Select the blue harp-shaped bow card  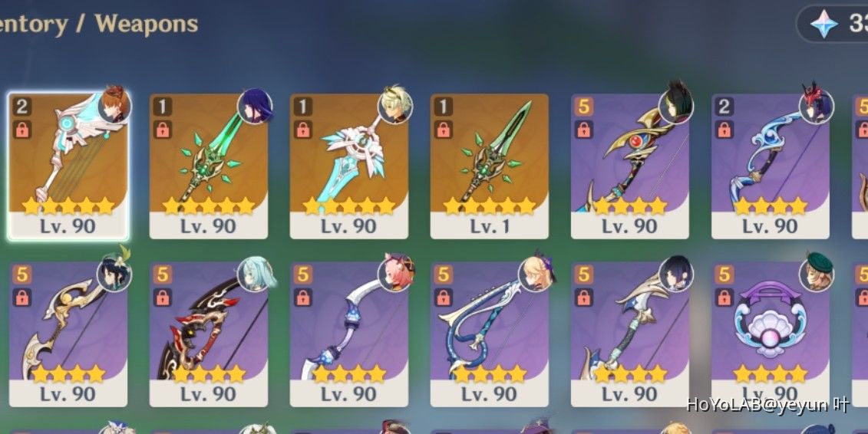tap(490, 334)
